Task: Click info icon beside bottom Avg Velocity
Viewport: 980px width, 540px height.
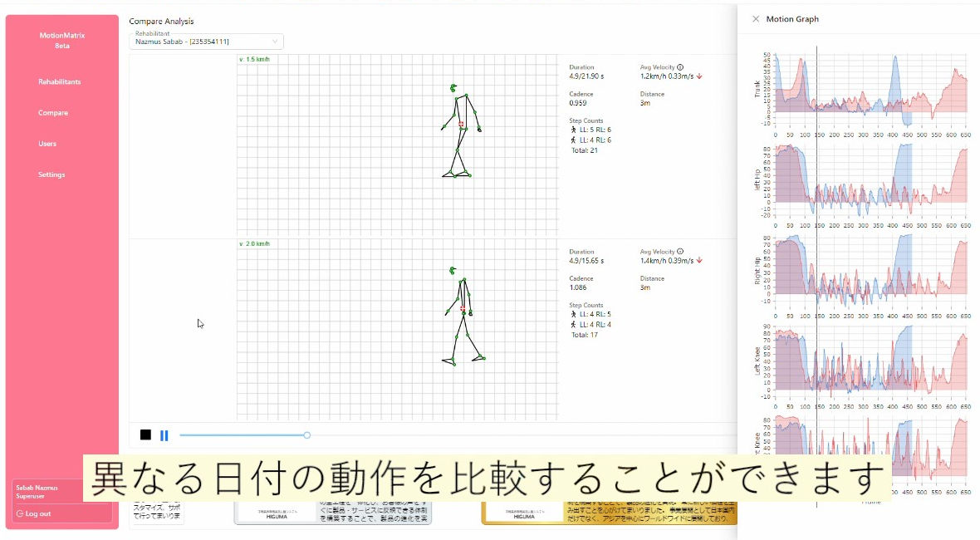Action: click(x=680, y=252)
